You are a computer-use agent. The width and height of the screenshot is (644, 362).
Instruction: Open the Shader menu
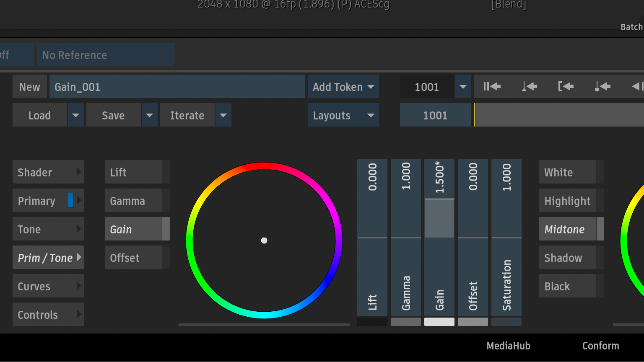point(48,172)
